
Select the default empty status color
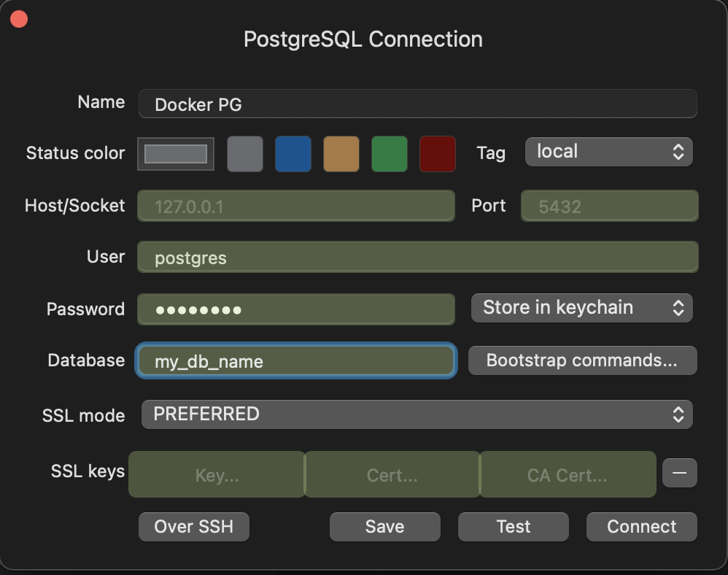(176, 154)
